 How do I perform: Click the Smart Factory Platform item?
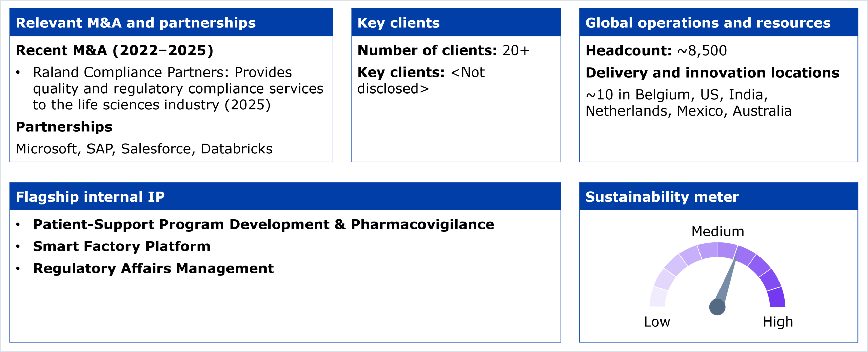click(x=121, y=246)
